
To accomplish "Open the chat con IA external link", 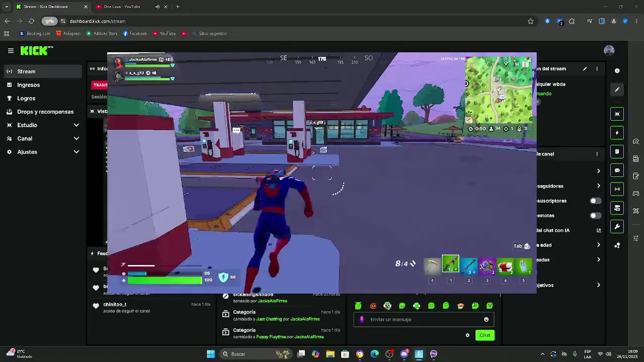I will (599, 230).
